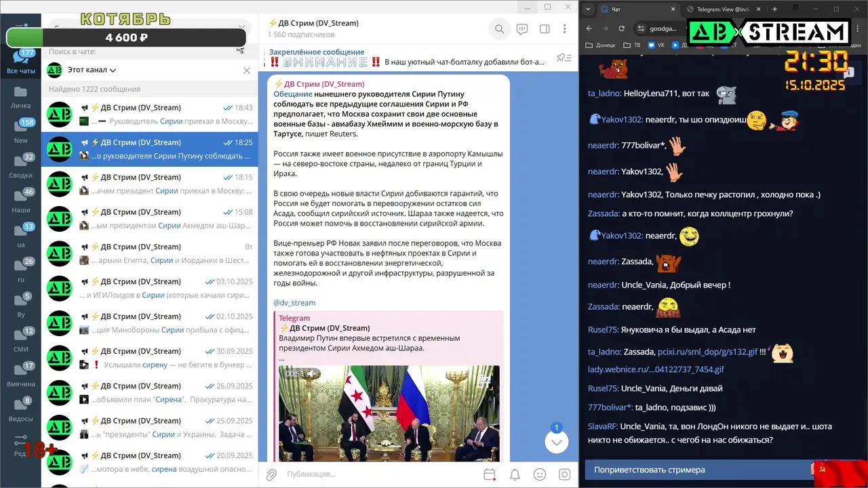This screenshot has height=488, width=868.
Task: Open search result from 18:43
Action: [150, 114]
